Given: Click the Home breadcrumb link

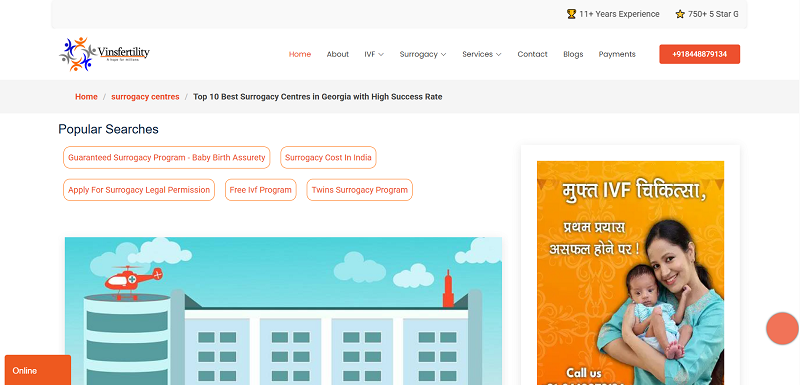Looking at the screenshot, I should pyautogui.click(x=86, y=96).
